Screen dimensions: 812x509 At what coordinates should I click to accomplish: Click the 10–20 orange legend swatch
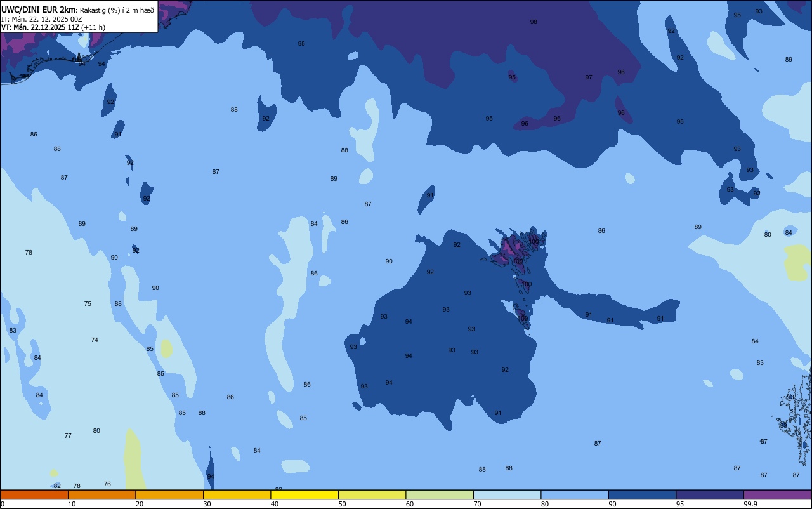click(x=102, y=494)
